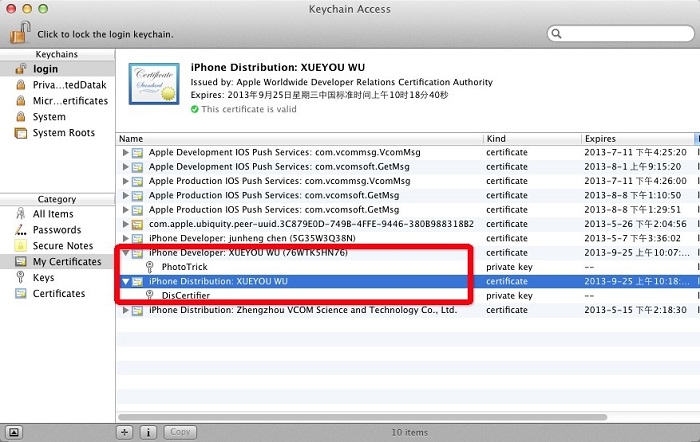Click the PhotoTrick key icon
Viewport: 700px width, 442px height.
[150, 267]
